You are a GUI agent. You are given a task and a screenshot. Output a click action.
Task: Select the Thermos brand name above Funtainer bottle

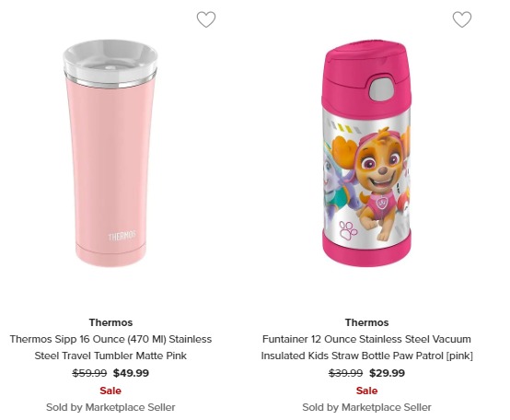pos(367,322)
